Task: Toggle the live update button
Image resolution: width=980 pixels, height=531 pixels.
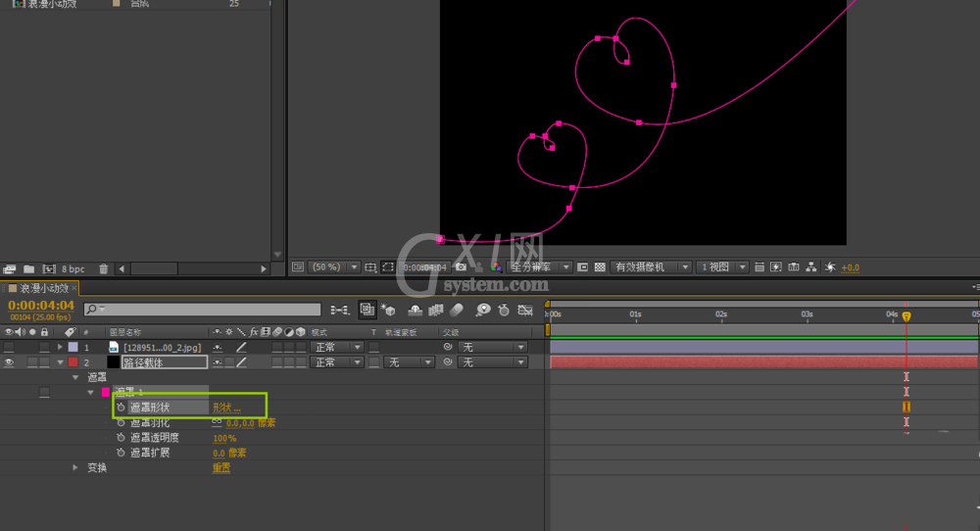Action: point(367,310)
